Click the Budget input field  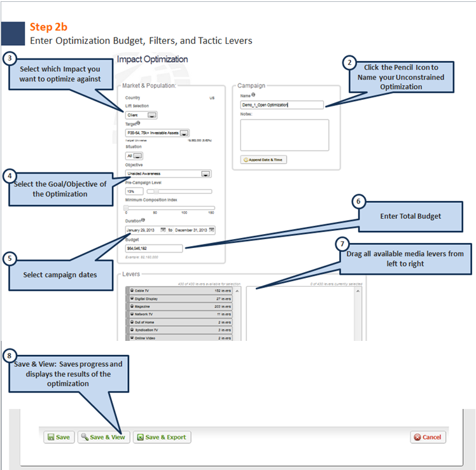coord(154,249)
